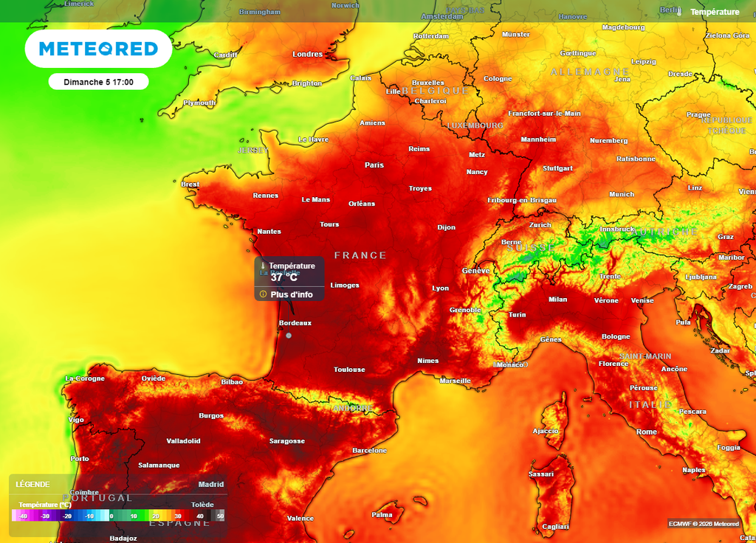Click the Rennes city label

tap(266, 195)
